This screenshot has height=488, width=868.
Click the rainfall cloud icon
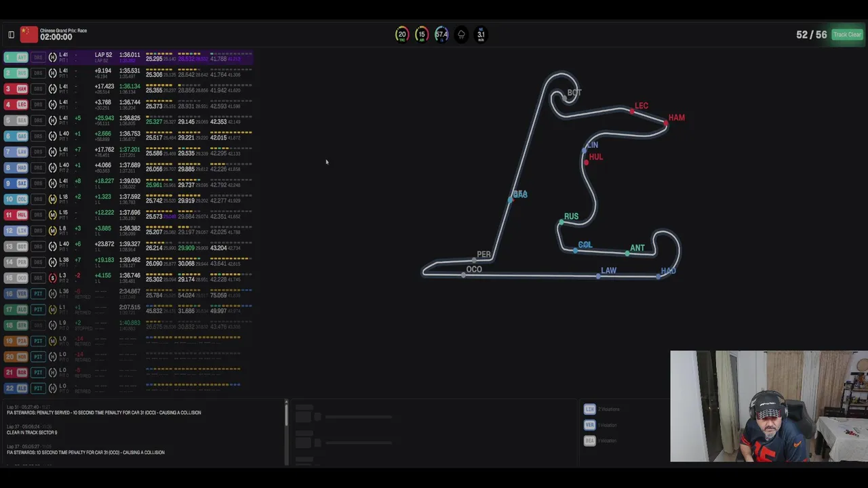coord(461,35)
